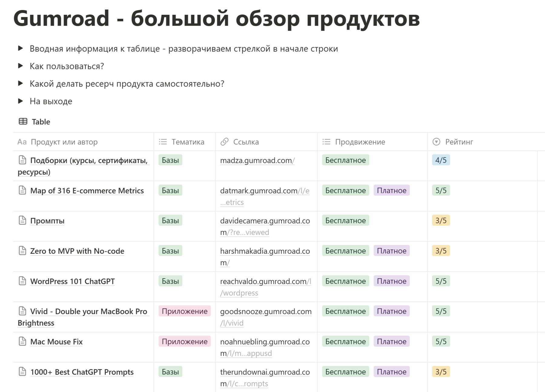
Task: Click page icon of Промпты row
Action: click(x=22, y=220)
